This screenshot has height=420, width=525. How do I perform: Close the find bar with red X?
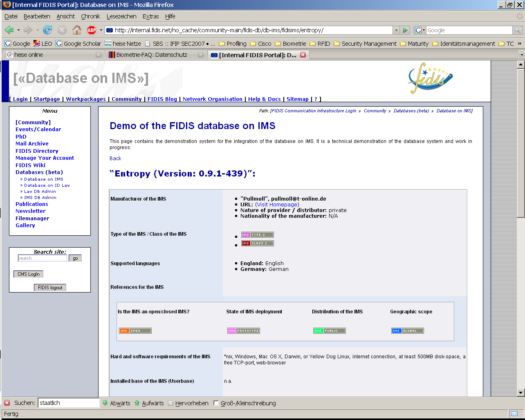[x=7, y=403]
